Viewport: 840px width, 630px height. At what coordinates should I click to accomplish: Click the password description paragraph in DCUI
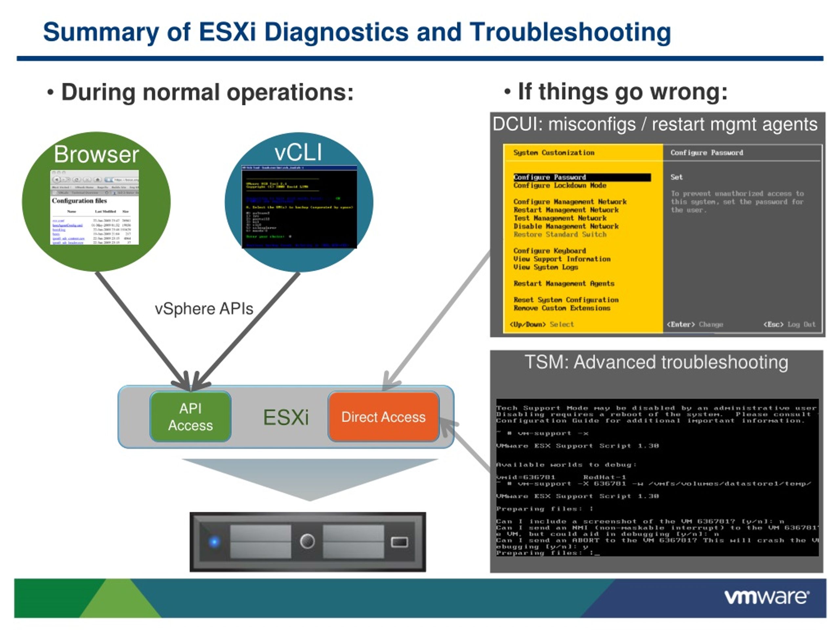pyautogui.click(x=737, y=202)
